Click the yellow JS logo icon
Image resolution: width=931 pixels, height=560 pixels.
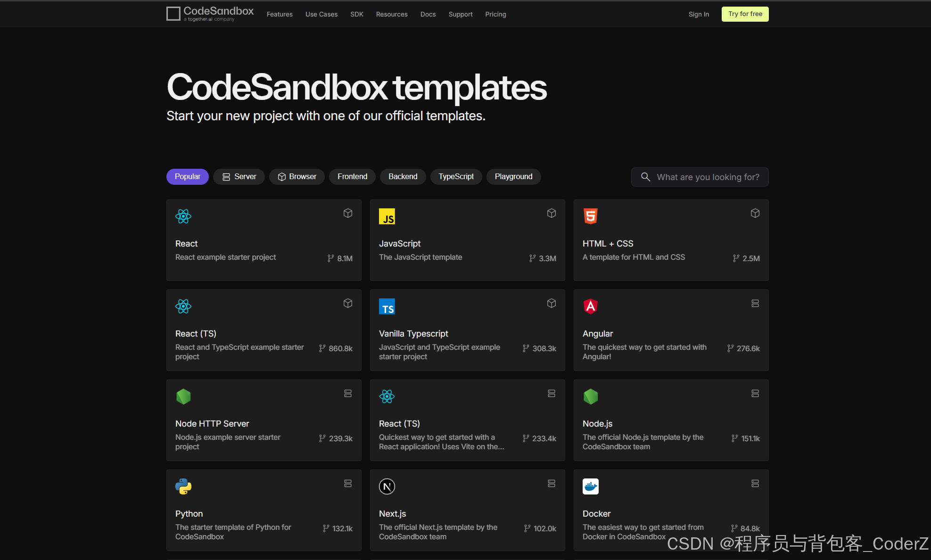387,216
